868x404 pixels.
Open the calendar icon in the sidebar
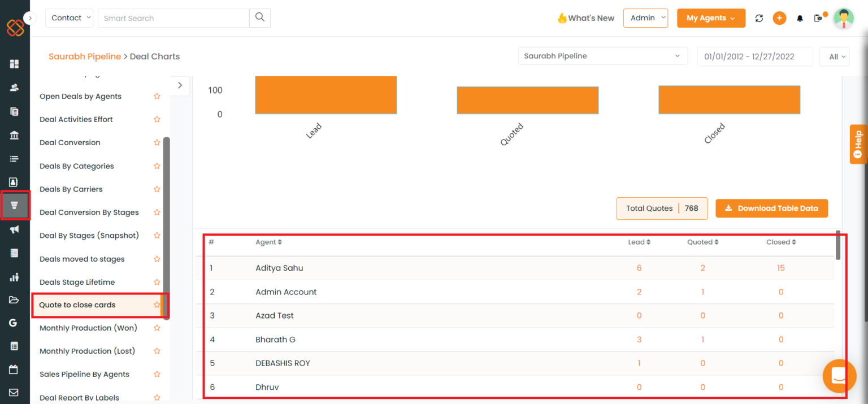[14, 370]
